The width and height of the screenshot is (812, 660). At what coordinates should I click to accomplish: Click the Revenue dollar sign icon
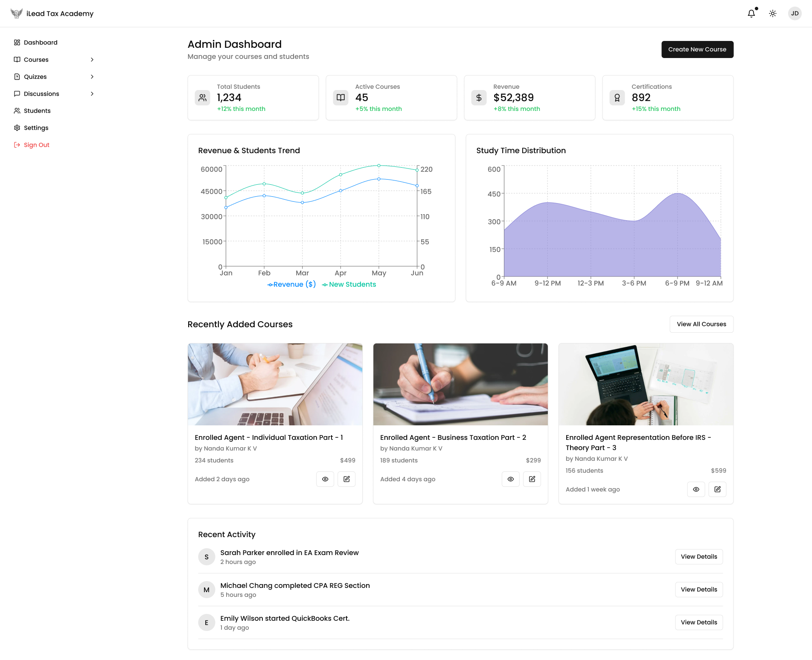tap(479, 98)
